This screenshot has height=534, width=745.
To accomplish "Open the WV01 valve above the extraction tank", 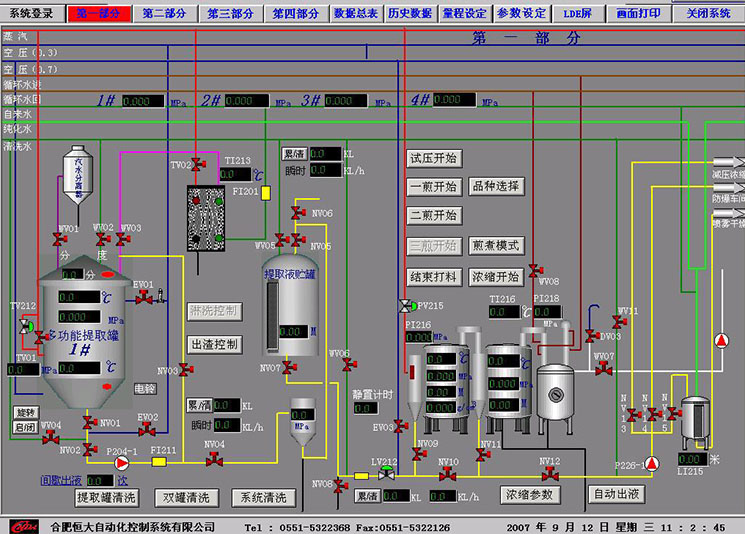I will pyautogui.click(x=59, y=240).
